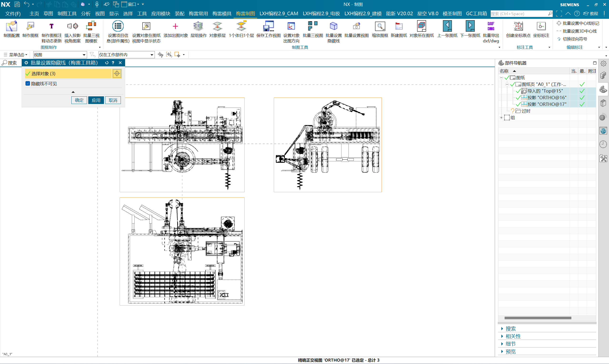Open 设置对象出图方向 tool

pyautogui.click(x=291, y=32)
